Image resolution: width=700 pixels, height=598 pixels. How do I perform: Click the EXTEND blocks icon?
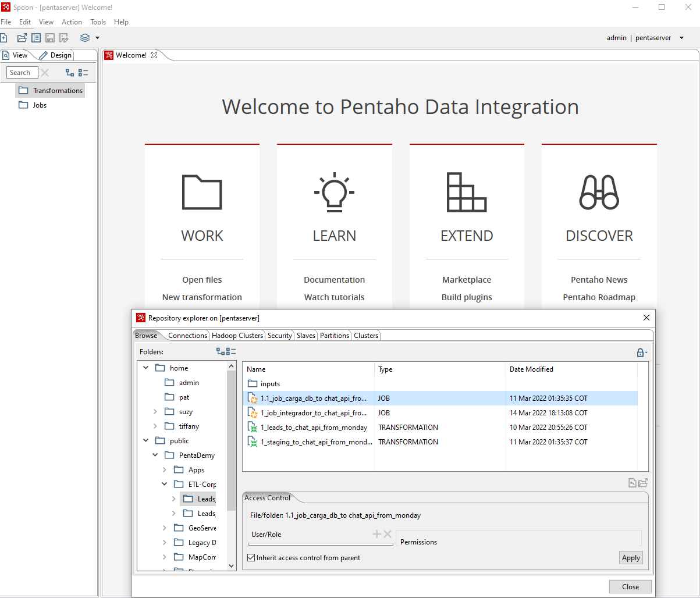467,192
